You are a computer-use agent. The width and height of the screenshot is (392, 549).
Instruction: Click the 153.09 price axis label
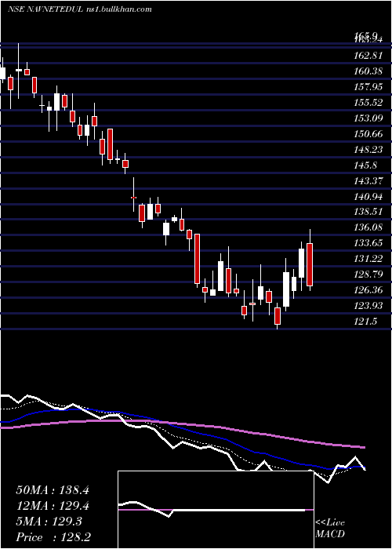[369, 118]
